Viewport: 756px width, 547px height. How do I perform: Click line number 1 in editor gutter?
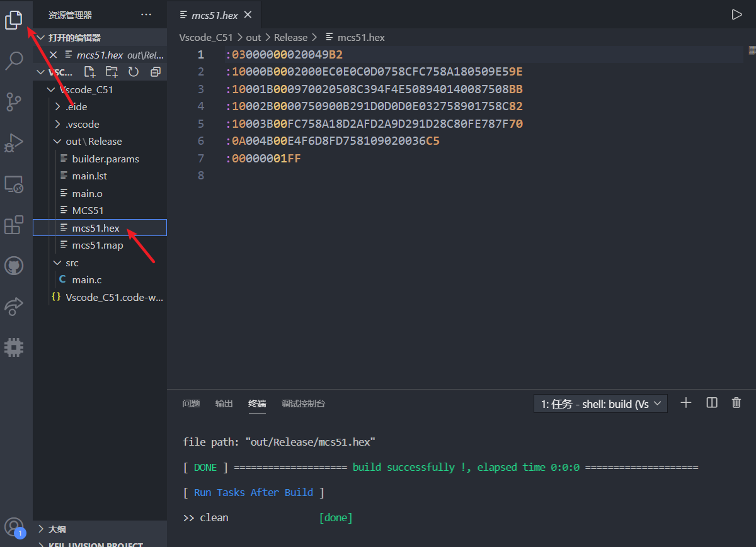click(x=201, y=55)
